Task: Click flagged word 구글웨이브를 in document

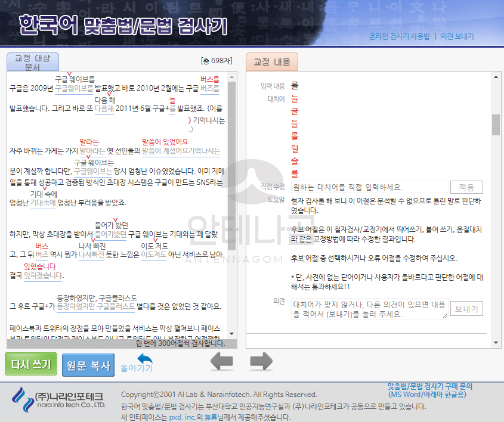Action: click(x=74, y=88)
